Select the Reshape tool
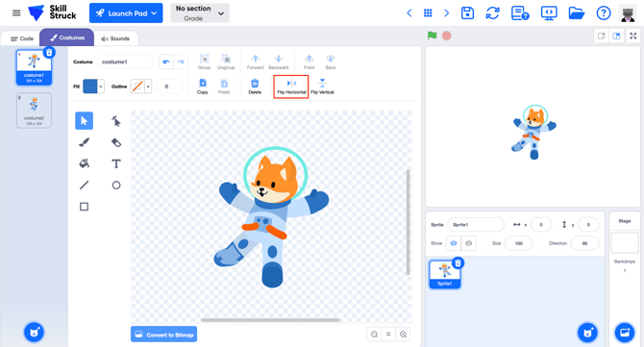Viewport: 644px width, 347px height. click(116, 121)
